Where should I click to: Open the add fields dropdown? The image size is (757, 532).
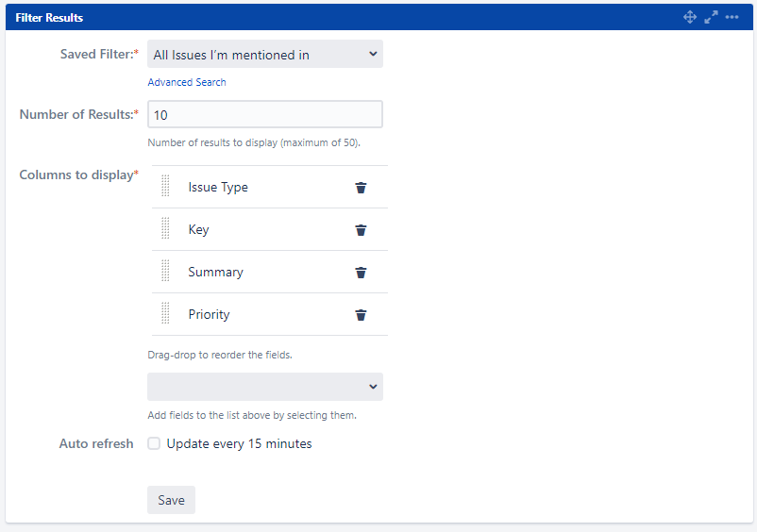[265, 387]
